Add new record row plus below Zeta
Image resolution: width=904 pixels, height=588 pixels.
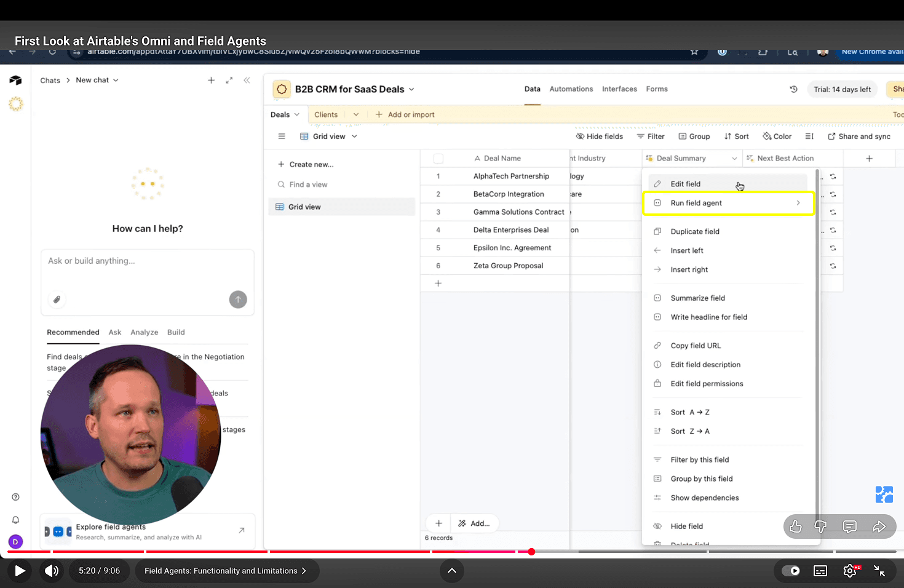click(x=438, y=284)
